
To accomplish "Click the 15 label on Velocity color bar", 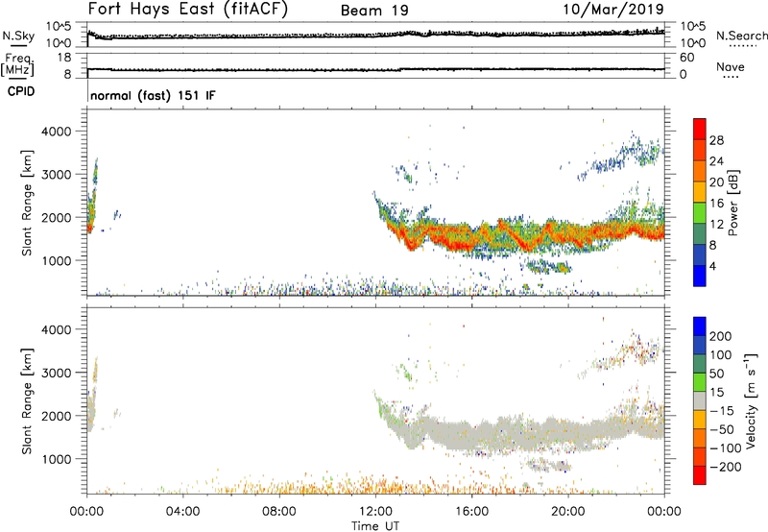I will [x=716, y=393].
